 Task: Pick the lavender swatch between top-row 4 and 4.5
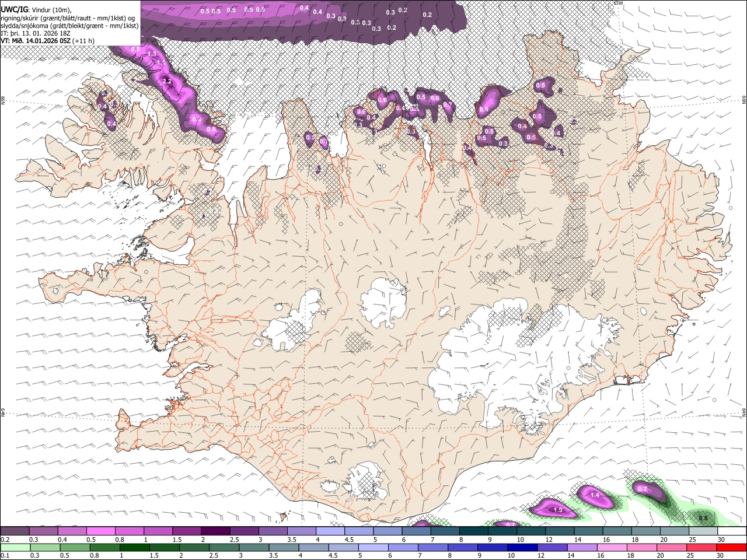(330, 531)
